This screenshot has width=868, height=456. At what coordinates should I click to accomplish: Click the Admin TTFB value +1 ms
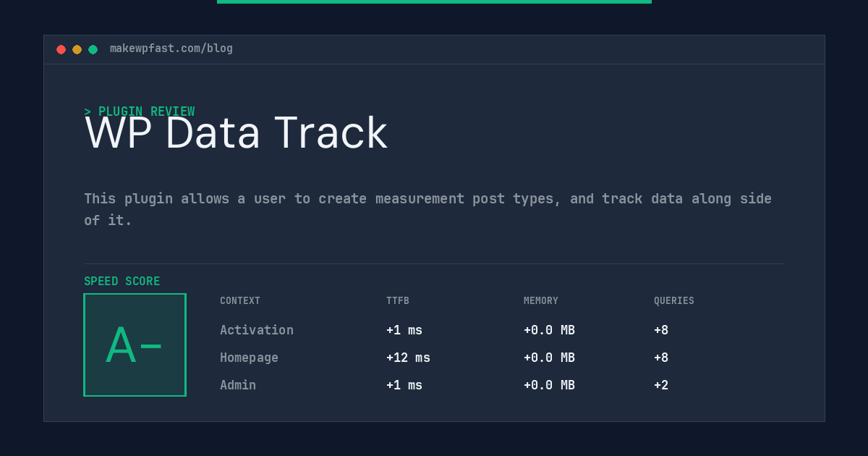click(404, 385)
